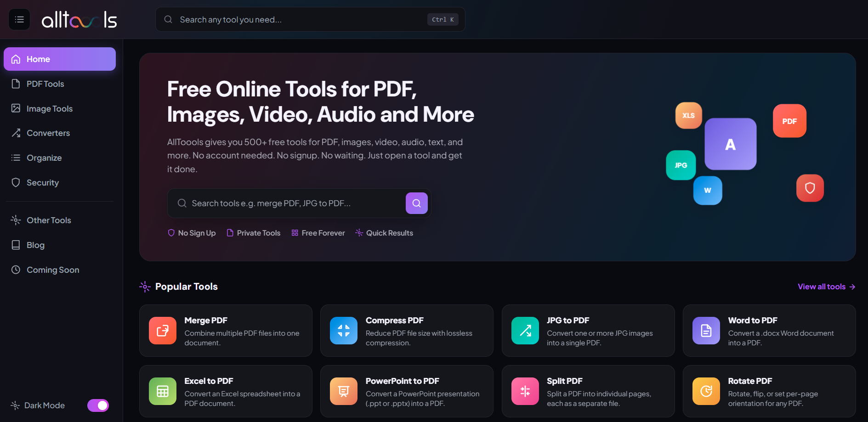Open the Rotate PDF card title
Image resolution: width=868 pixels, height=422 pixels.
[x=750, y=381]
